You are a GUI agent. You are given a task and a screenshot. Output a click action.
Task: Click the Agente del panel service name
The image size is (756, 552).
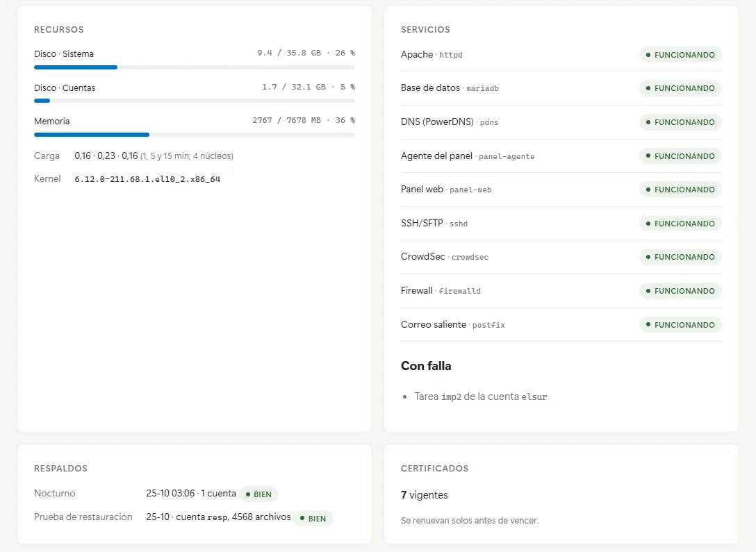436,156
